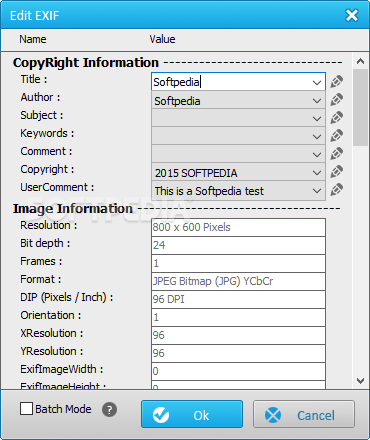Click the Name column header
Screen dimensions: 370x440
33,39
